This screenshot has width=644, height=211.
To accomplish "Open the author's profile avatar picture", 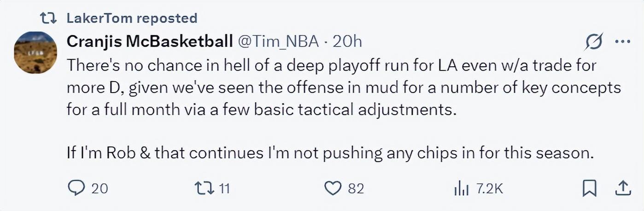I will (x=35, y=53).
